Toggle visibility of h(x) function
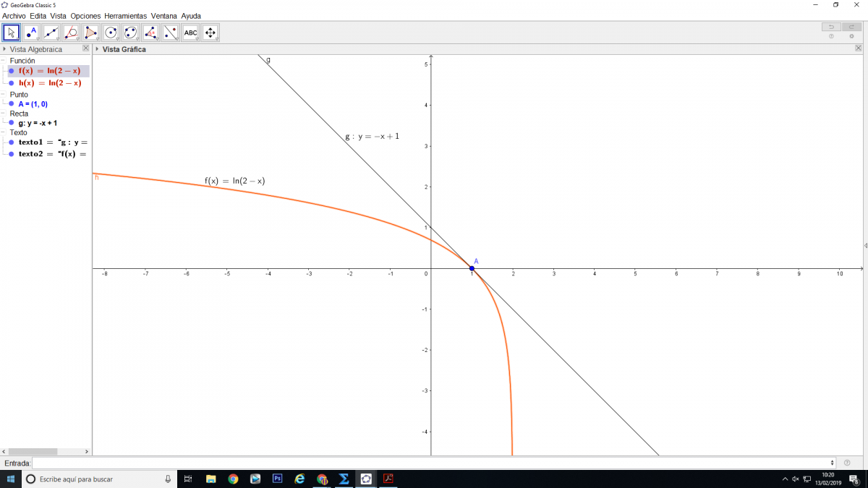The height and width of the screenshot is (488, 868). pyautogui.click(x=12, y=83)
